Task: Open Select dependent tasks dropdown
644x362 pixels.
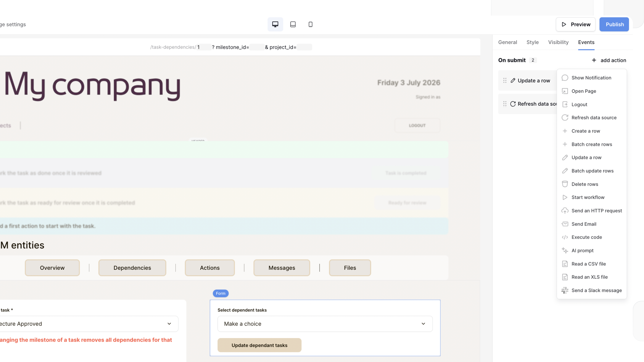Action: tap(325, 324)
